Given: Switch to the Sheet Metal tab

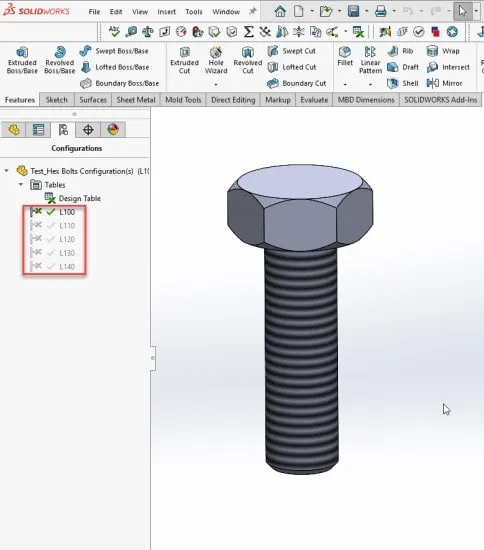Looking at the screenshot, I should 136,100.
